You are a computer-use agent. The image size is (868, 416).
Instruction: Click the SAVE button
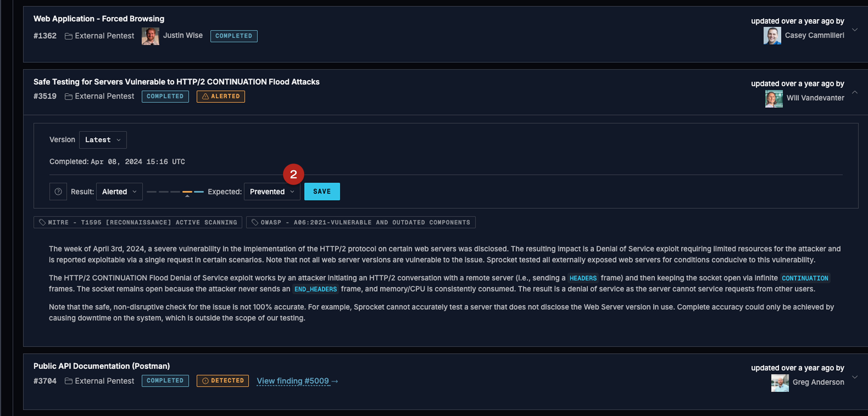click(322, 192)
